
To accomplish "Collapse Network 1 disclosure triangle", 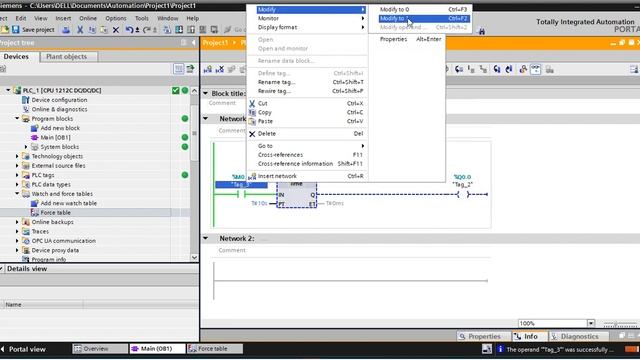I will click(x=206, y=119).
